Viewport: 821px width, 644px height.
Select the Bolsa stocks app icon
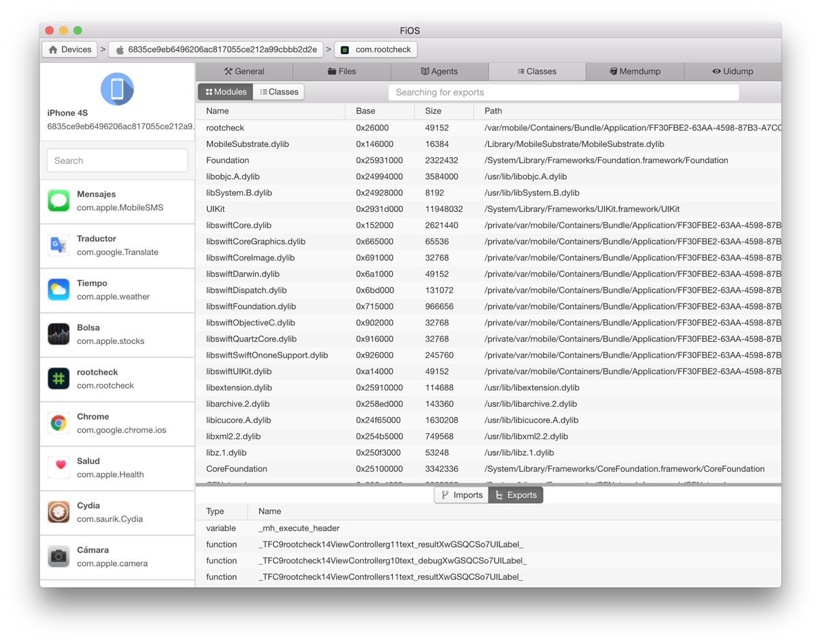(59, 334)
